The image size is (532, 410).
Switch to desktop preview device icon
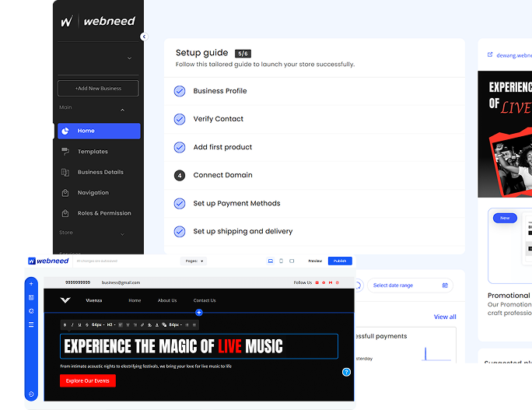point(271,261)
